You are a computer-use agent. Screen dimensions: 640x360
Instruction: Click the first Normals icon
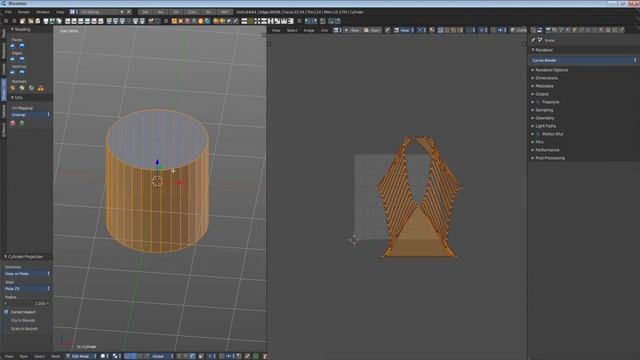click(13, 88)
